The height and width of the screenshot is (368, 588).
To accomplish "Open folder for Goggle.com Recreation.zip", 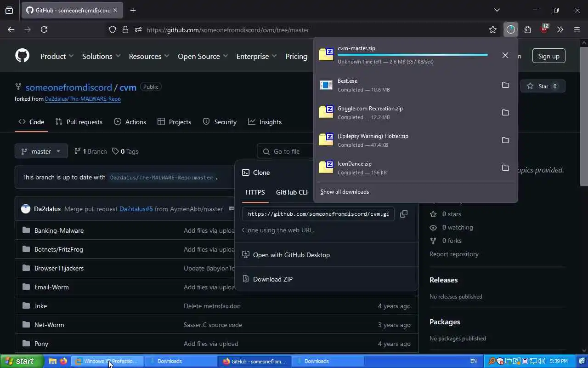I will tap(505, 113).
